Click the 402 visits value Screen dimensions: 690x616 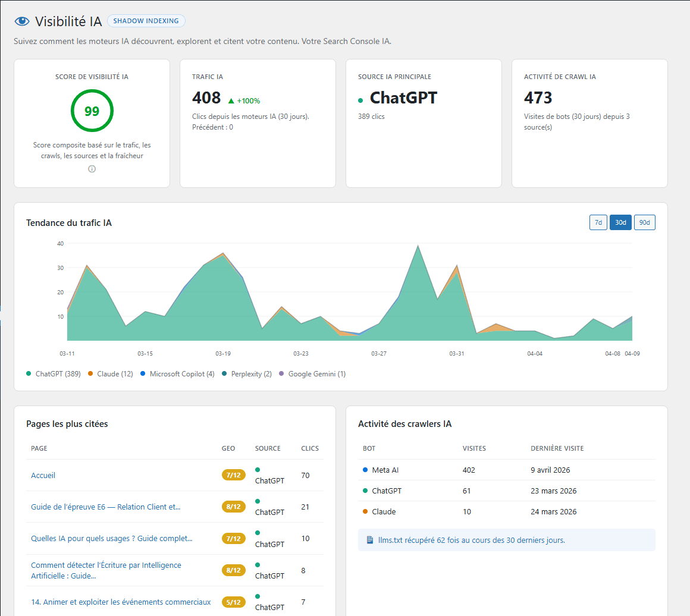coord(469,470)
